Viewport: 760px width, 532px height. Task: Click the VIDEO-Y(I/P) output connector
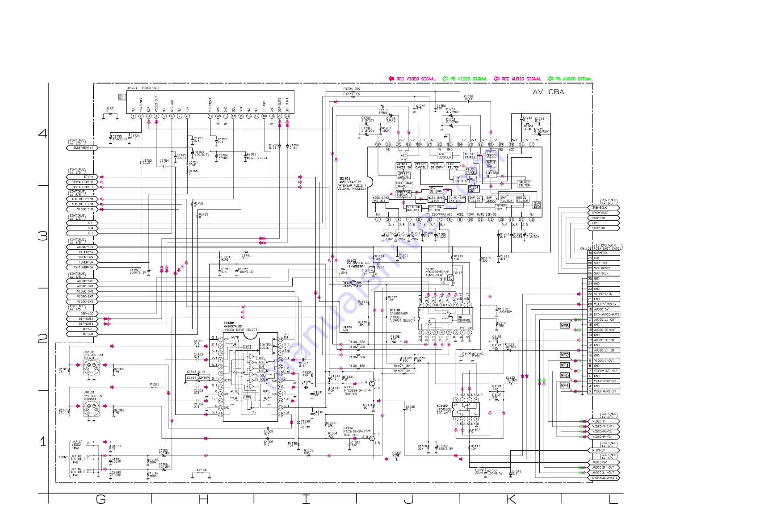(604, 427)
